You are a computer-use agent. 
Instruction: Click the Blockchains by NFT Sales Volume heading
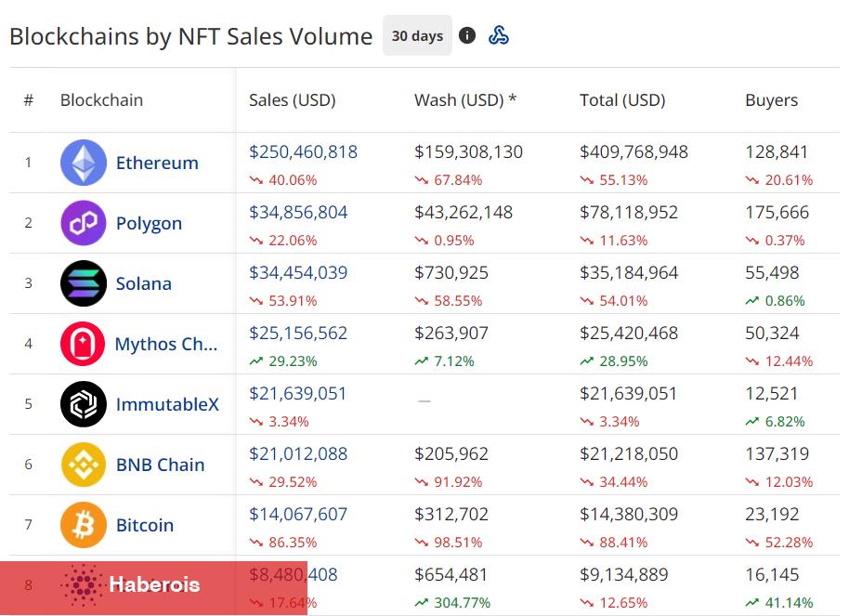pyautogui.click(x=191, y=36)
